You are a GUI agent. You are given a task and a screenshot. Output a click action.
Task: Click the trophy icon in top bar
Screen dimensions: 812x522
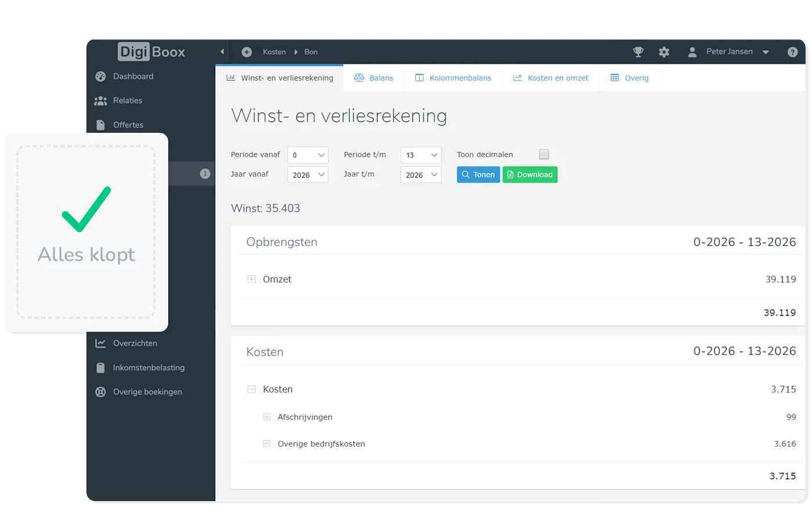click(x=638, y=52)
